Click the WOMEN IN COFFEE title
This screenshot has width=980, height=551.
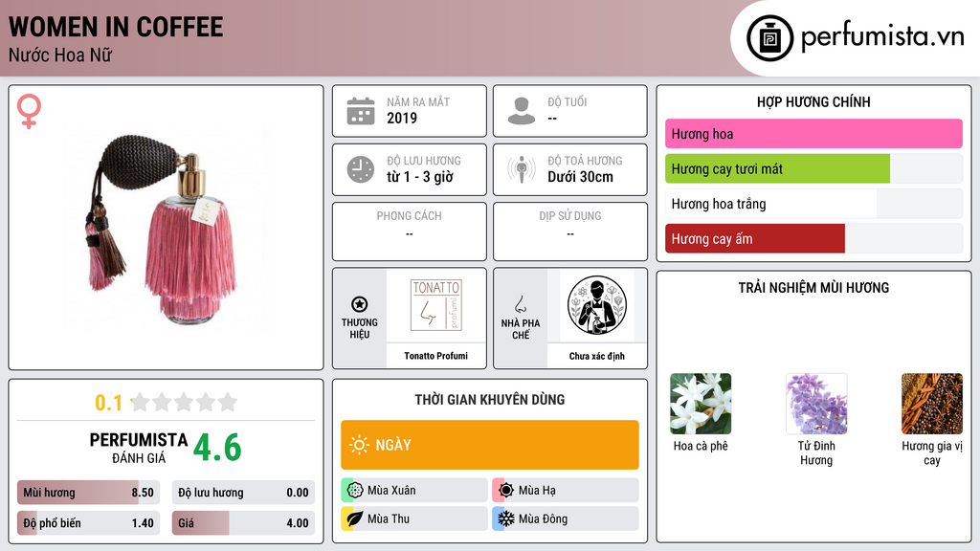coord(116,27)
